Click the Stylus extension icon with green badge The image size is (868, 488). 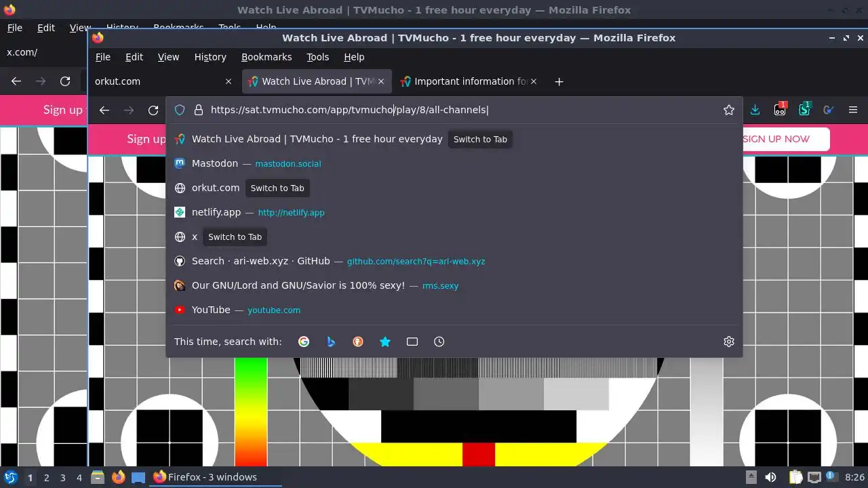coord(804,109)
